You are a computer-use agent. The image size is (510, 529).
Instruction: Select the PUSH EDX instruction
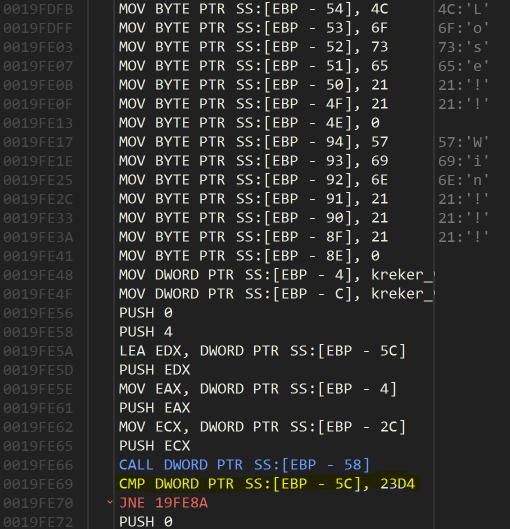[154, 370]
